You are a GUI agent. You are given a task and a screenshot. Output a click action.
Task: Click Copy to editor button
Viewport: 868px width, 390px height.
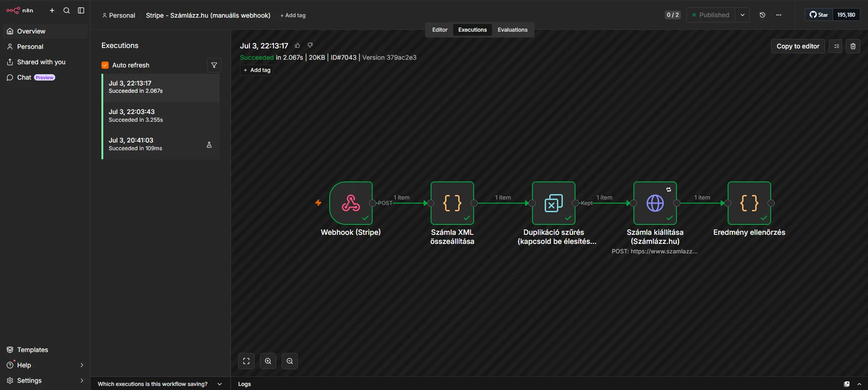(798, 46)
